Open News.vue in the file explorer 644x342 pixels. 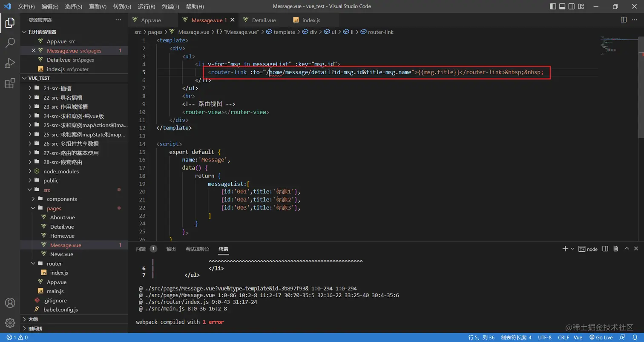pos(61,254)
